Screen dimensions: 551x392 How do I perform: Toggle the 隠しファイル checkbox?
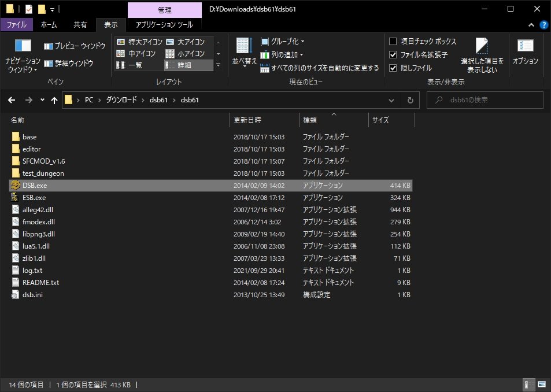[393, 68]
